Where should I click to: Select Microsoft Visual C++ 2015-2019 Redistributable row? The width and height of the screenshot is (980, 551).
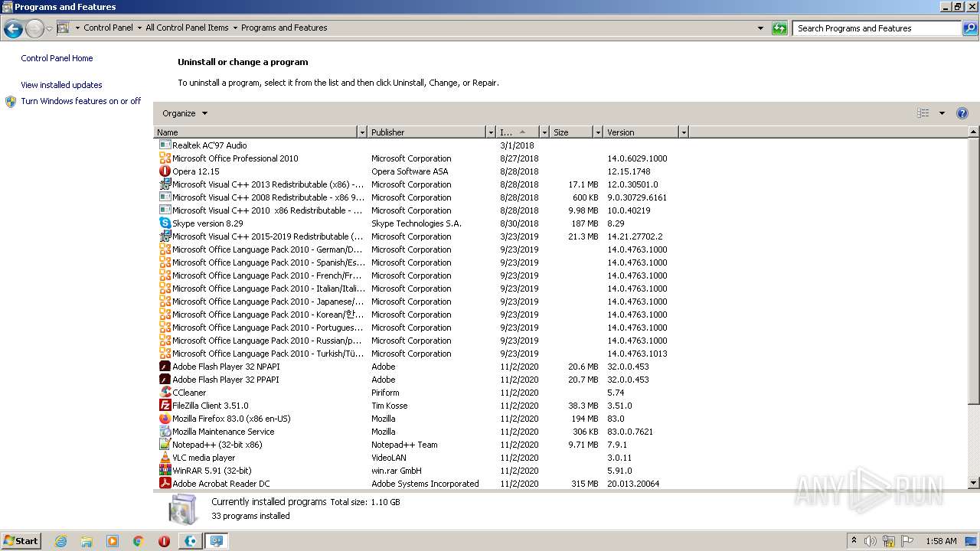(413, 236)
